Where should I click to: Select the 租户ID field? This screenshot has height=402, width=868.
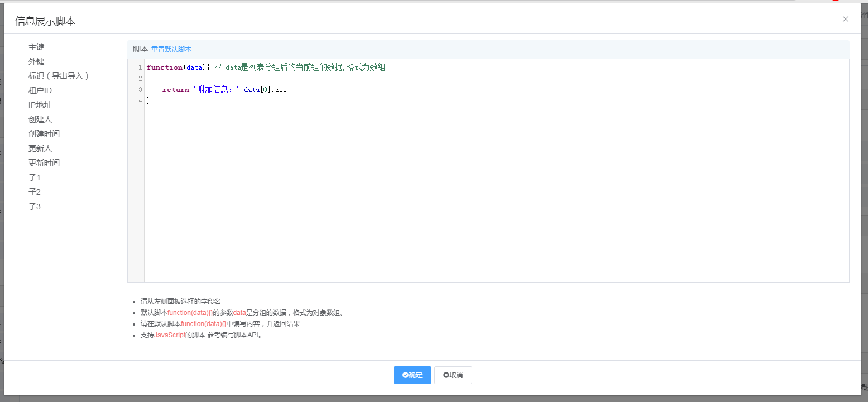tap(40, 90)
